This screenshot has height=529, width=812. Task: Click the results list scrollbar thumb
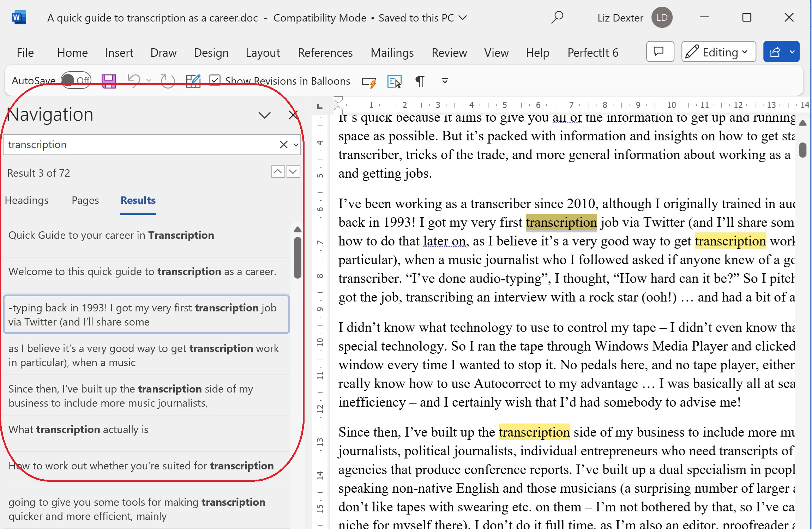[297, 257]
